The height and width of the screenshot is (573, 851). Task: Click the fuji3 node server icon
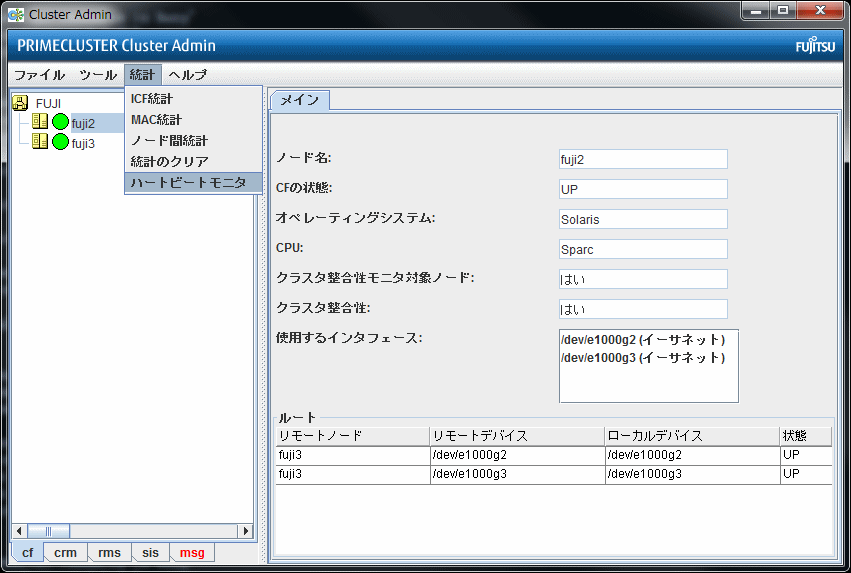40,142
